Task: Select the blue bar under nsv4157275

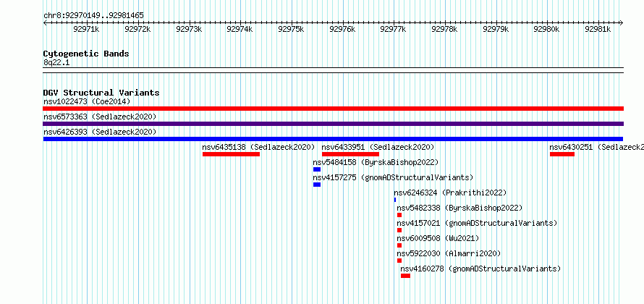Action: pyautogui.click(x=317, y=185)
